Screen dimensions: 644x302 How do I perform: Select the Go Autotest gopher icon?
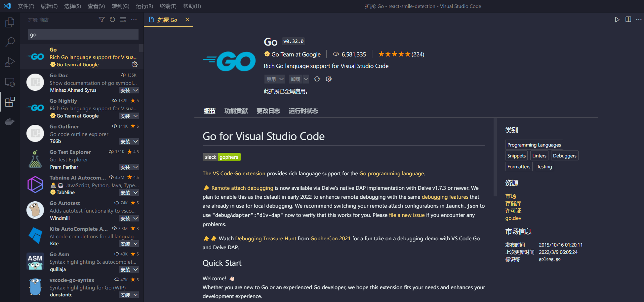35,210
